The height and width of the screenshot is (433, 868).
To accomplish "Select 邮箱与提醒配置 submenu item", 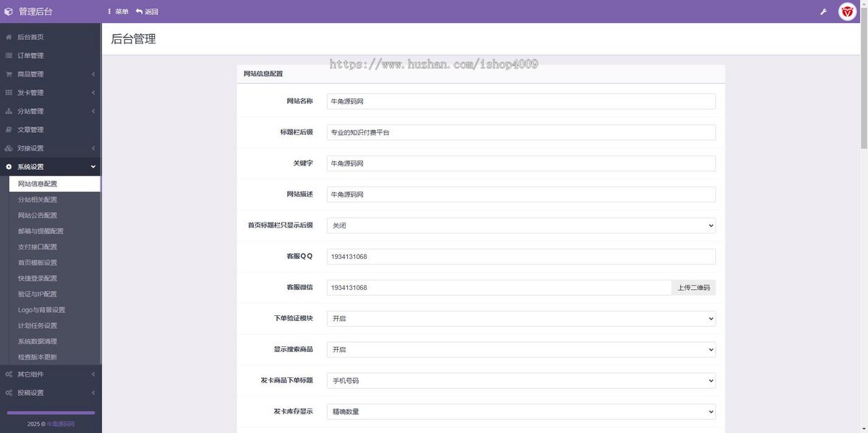I will pos(54,231).
